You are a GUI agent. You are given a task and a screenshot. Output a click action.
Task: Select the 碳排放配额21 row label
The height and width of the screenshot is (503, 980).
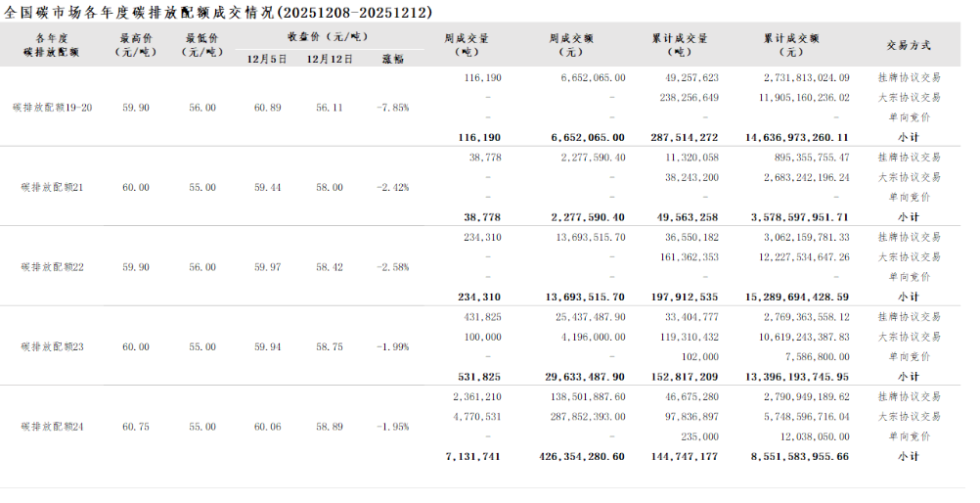coord(52,187)
